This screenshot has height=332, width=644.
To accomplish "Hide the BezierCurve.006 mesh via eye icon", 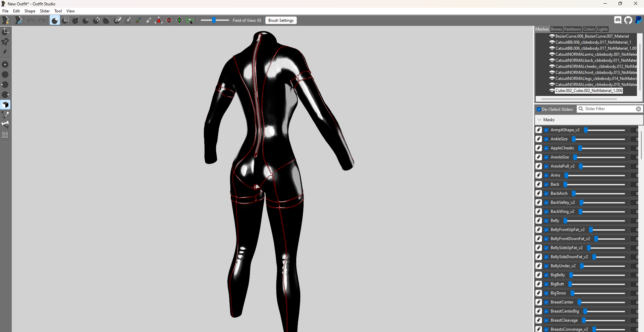I will [x=552, y=36].
